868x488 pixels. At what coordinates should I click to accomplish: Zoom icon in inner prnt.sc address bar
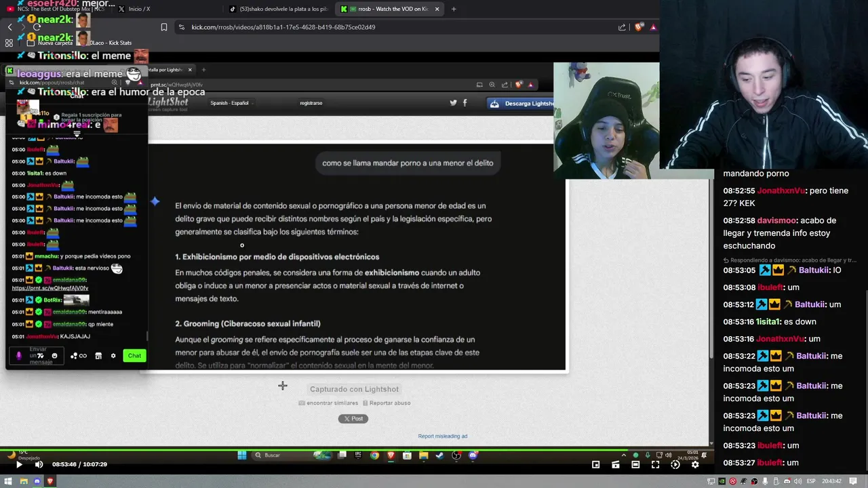(x=492, y=85)
